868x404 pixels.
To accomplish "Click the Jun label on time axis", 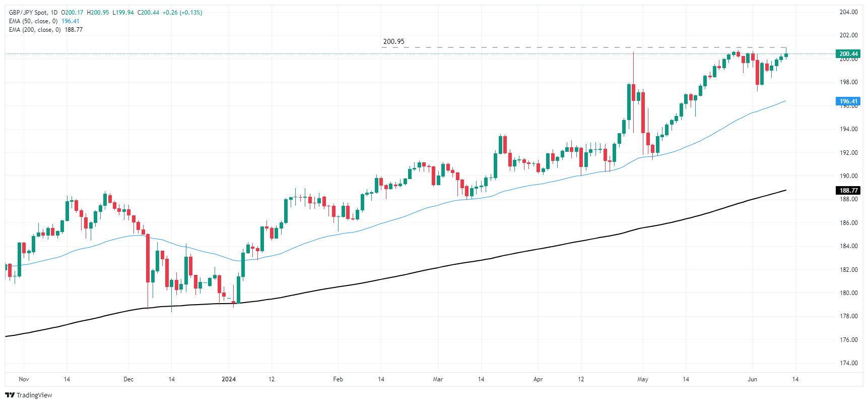I will click(752, 379).
